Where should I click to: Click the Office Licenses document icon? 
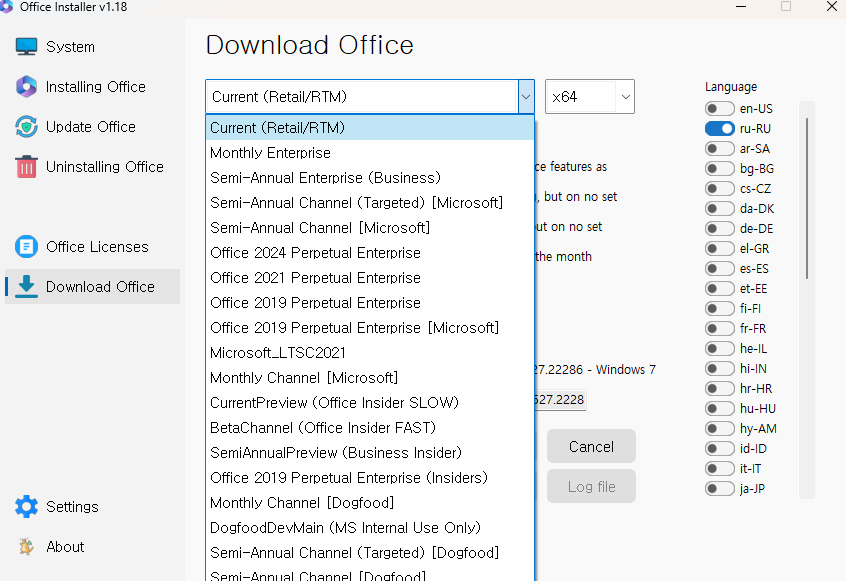point(26,247)
